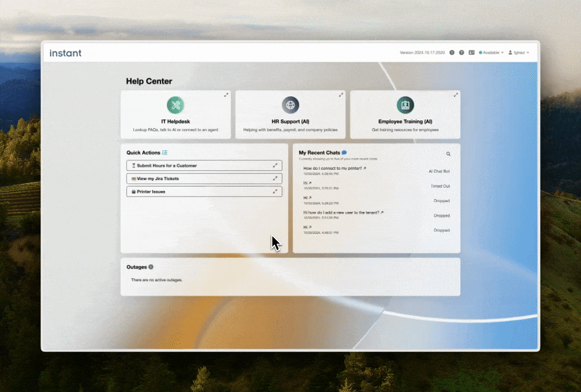Open the help question mark icon

point(462,53)
